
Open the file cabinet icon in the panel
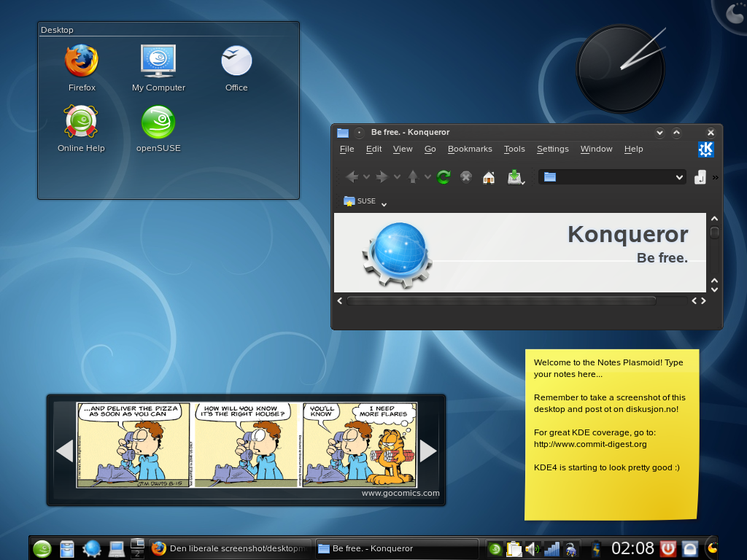coord(67,549)
